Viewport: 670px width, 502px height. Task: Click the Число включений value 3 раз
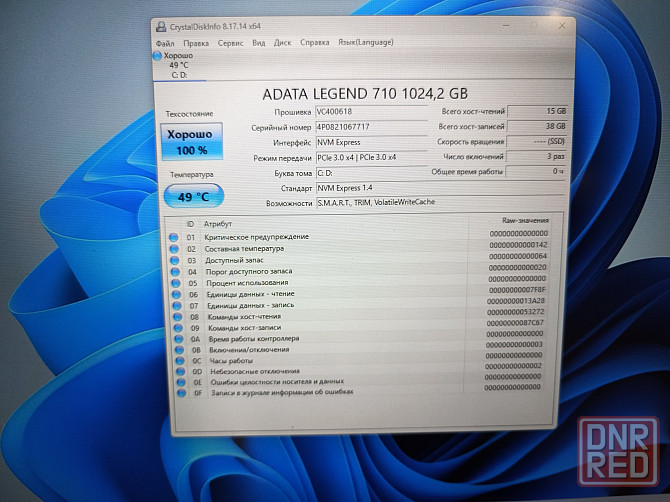click(x=536, y=156)
